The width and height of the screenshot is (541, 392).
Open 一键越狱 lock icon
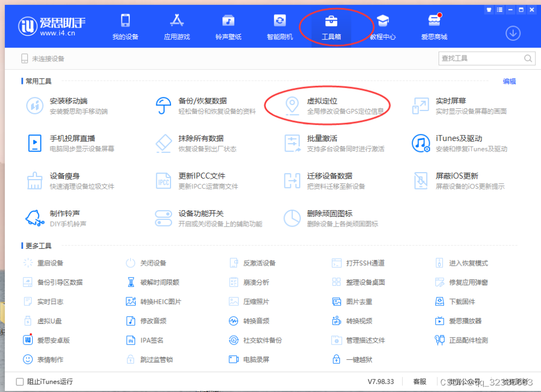[336, 359]
